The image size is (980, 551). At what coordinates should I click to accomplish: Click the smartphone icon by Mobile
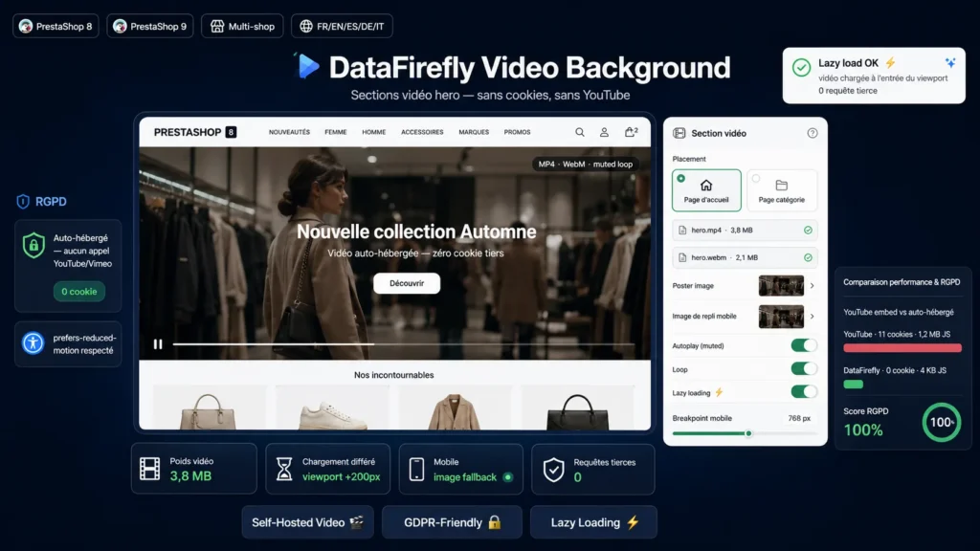pos(417,469)
